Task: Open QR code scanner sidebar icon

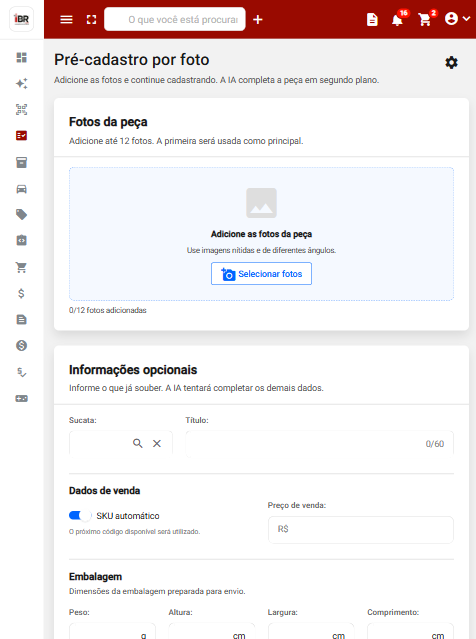Action: [22, 110]
